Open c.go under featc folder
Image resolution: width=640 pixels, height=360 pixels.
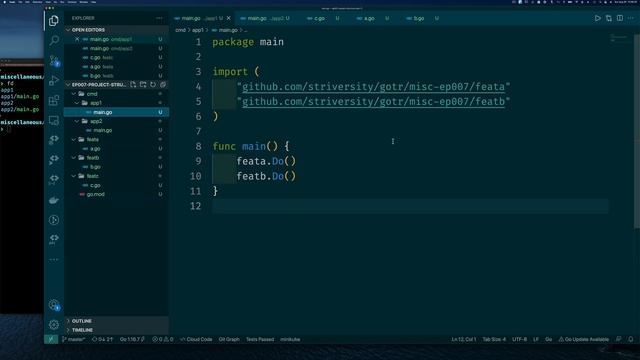click(95, 185)
